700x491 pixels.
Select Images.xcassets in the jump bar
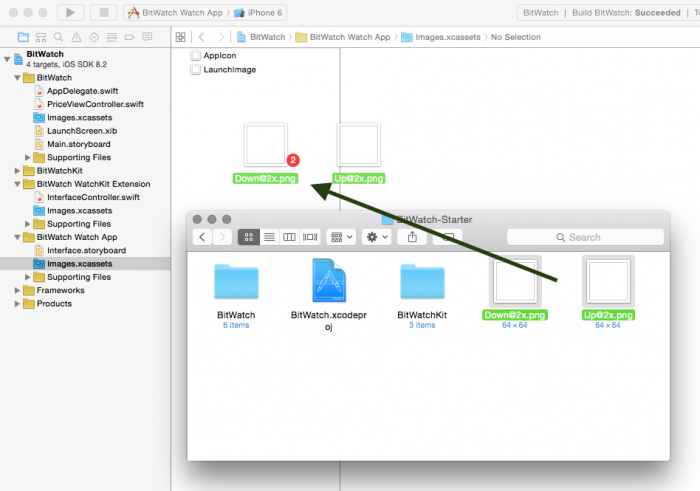[x=441, y=37]
